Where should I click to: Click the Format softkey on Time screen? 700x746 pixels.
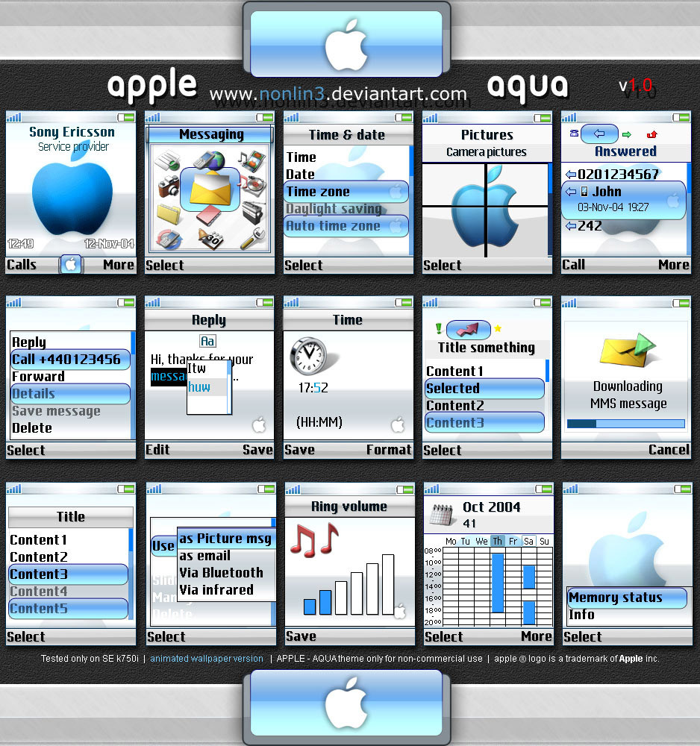point(389,450)
